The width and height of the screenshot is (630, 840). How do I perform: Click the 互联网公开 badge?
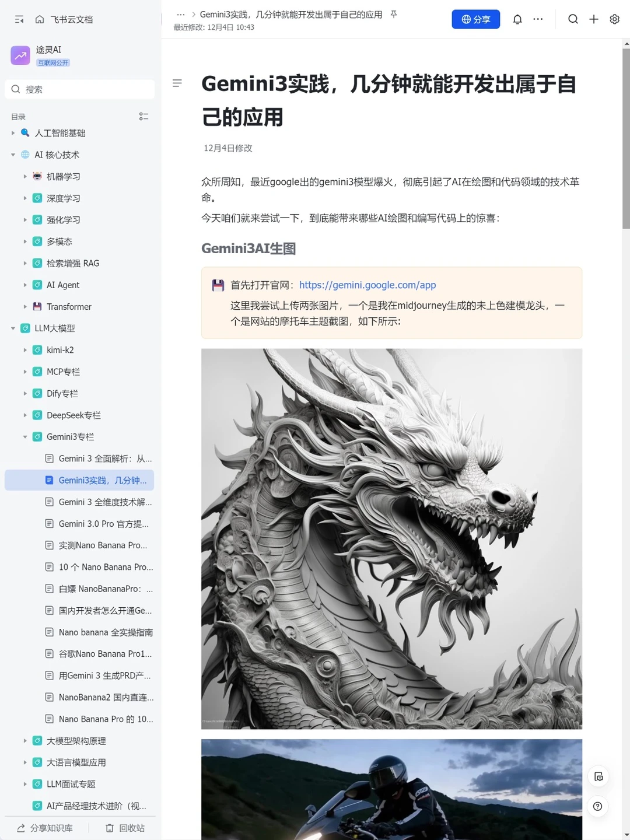(x=53, y=62)
